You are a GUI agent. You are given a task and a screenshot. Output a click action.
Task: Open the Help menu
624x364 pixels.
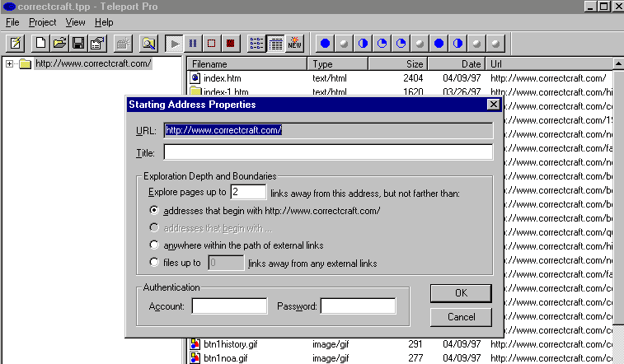click(x=104, y=22)
